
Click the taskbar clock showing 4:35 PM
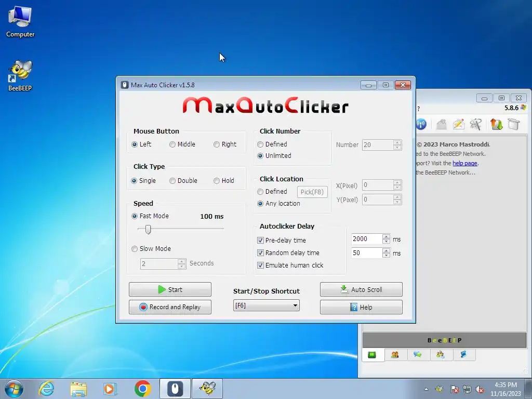point(506,389)
